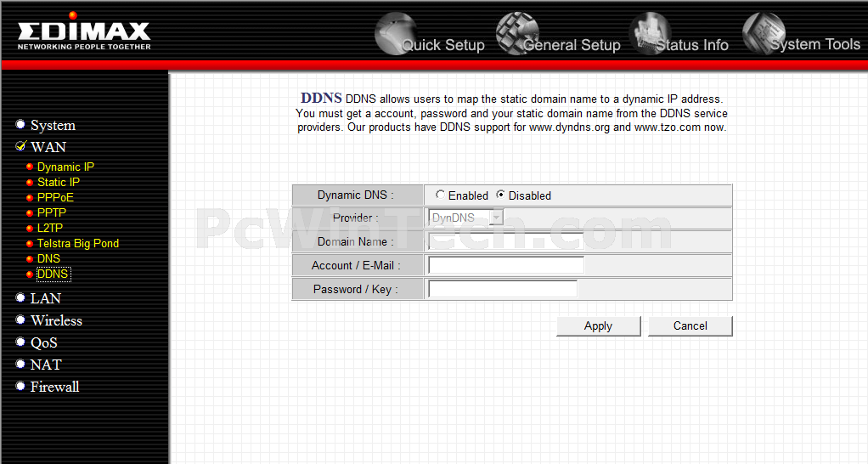The width and height of the screenshot is (868, 464).
Task: Click the red bullet beside DNS
Action: pyautogui.click(x=30, y=258)
